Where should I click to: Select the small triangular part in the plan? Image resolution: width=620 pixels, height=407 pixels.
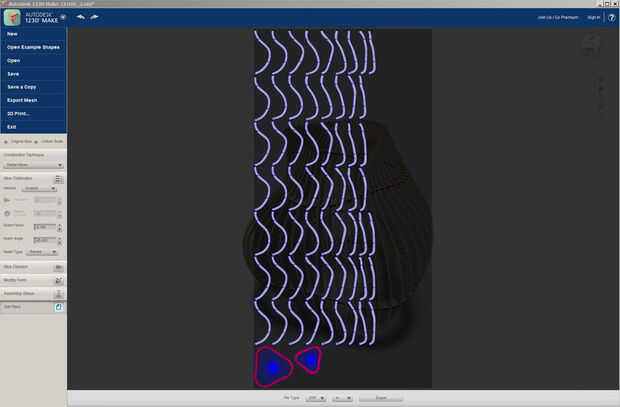[x=310, y=360]
